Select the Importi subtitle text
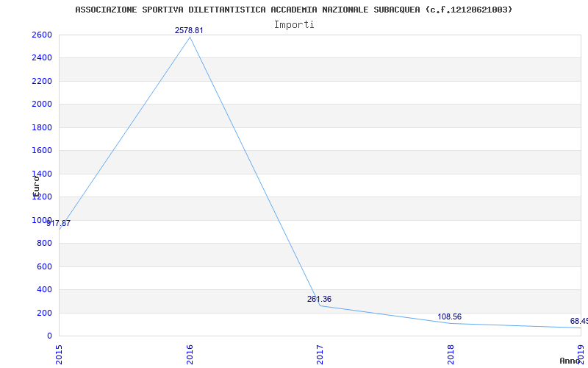This screenshot has width=588, height=368. pos(294,25)
